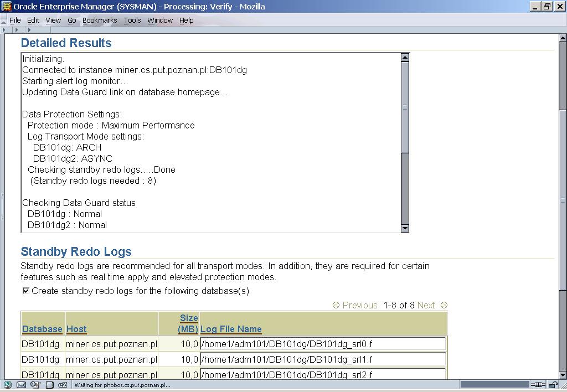Sort table by Host column header
This screenshot has height=392, width=567.
[76, 329]
